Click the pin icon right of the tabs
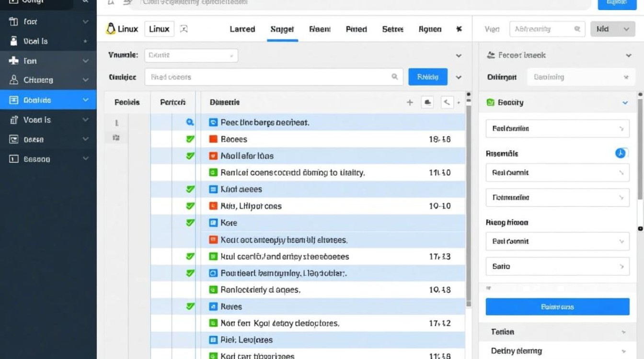 click(x=459, y=29)
